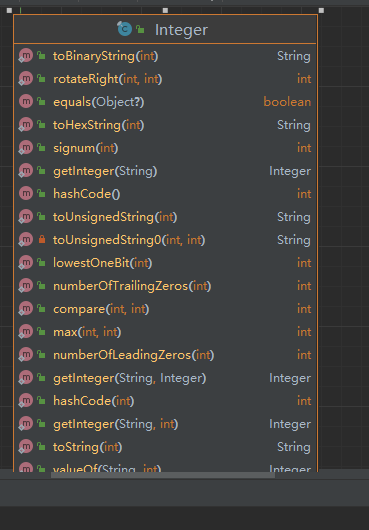
Task: Select the numberOfTrailingZeros(int) method
Action: (132, 286)
